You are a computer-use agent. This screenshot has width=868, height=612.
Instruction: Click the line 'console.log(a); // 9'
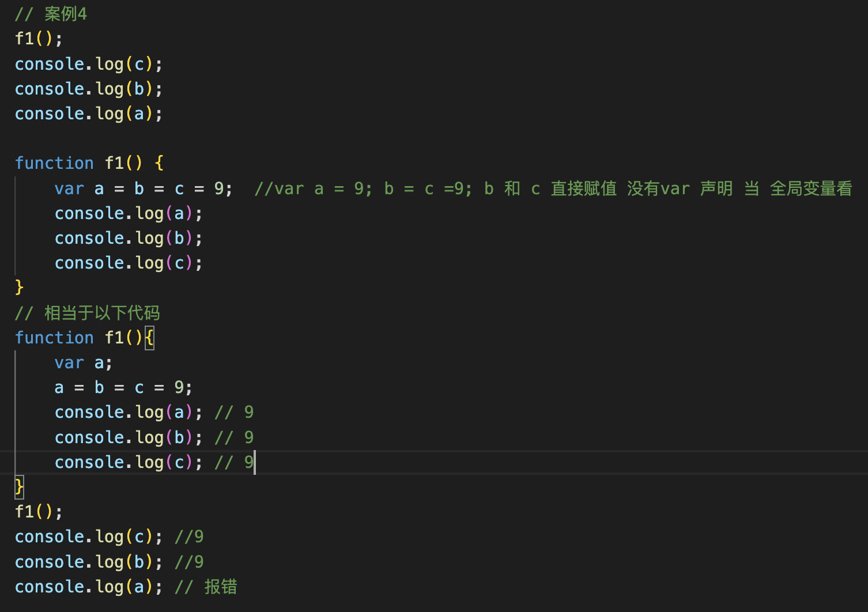(x=154, y=412)
